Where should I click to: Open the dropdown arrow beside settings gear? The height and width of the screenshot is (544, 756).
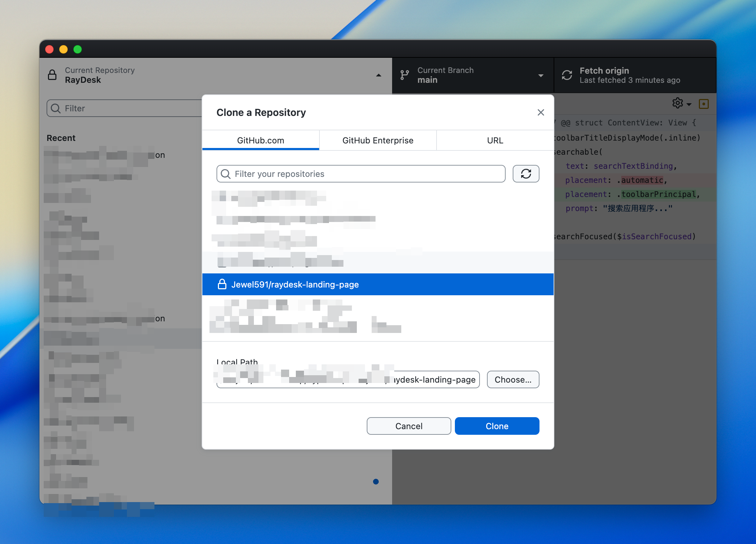(x=689, y=104)
